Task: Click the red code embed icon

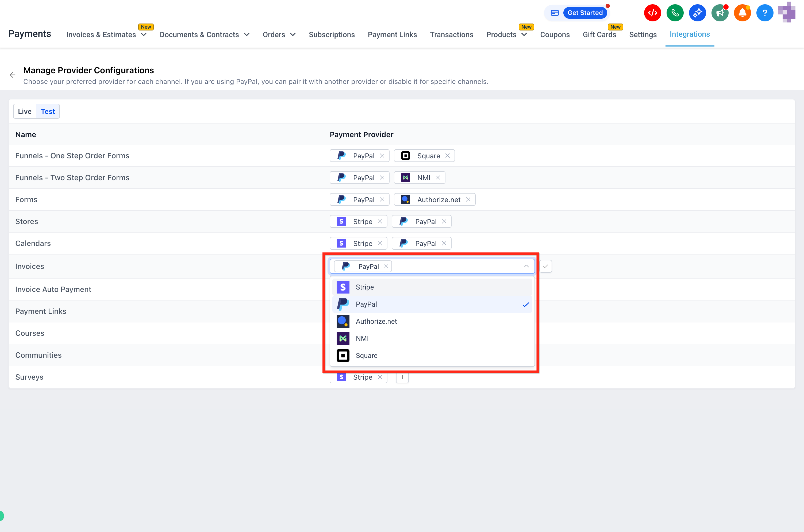Action: (x=652, y=13)
